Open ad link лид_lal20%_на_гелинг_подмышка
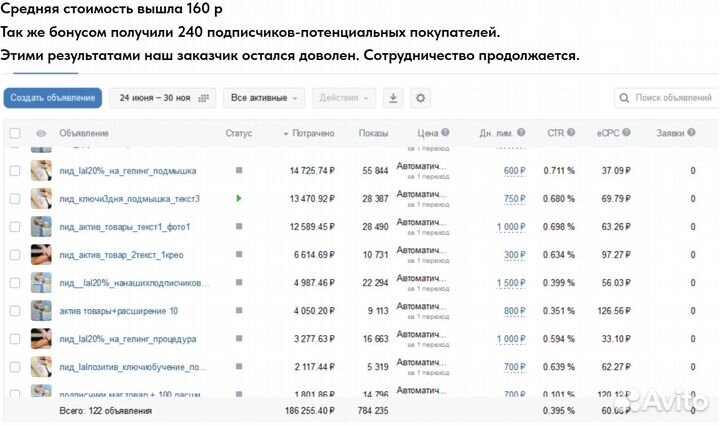This screenshot has width=720, height=426. (x=128, y=171)
